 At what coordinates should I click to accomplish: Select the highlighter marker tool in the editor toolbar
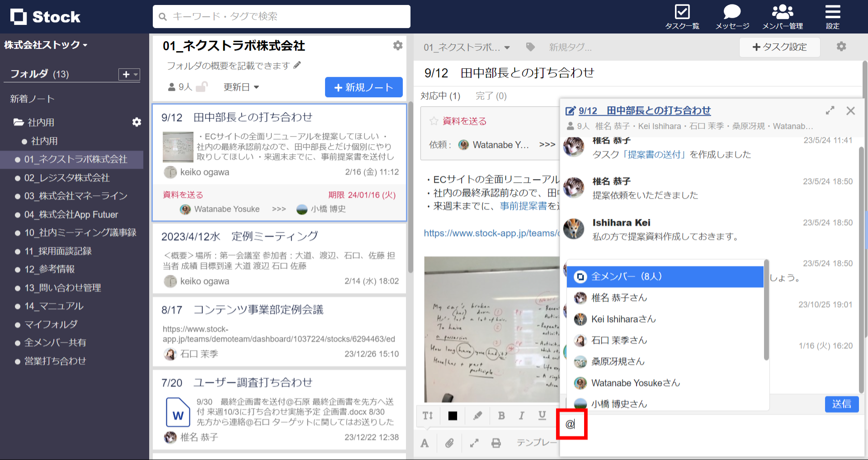477,416
